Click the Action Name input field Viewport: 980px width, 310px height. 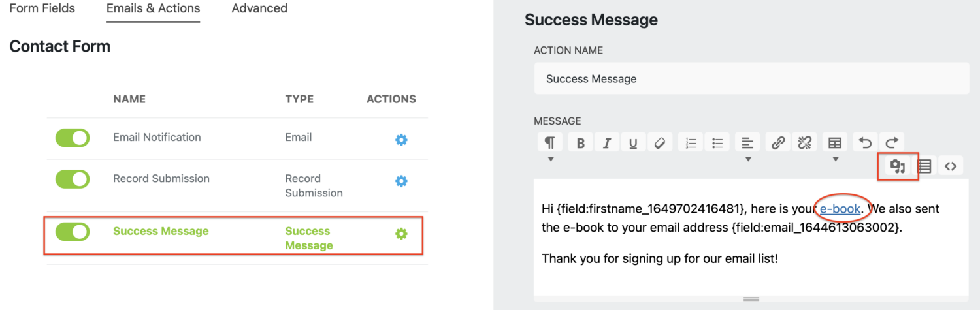click(x=751, y=79)
